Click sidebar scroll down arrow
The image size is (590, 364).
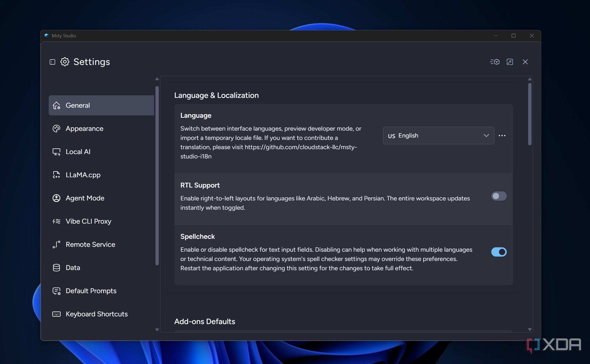(x=157, y=330)
